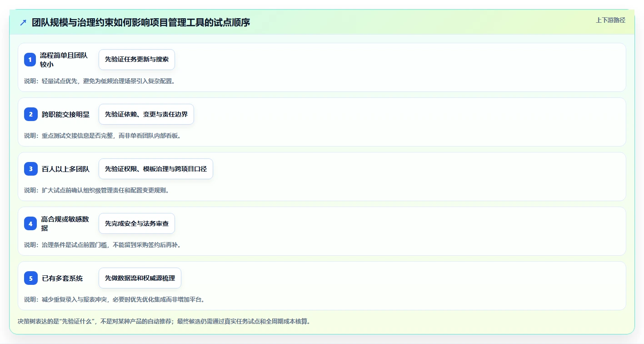Click the note starting 说明：减少重复录入
Screen dimensions: 644x344
tap(115, 299)
